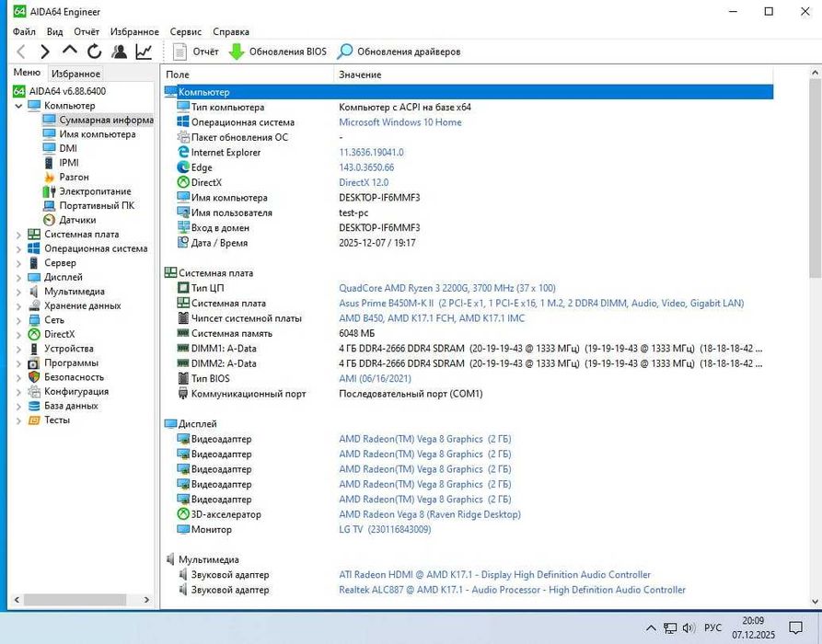Open the Отчёт menu in menu bar
Image resolution: width=822 pixels, height=644 pixels.
[87, 31]
